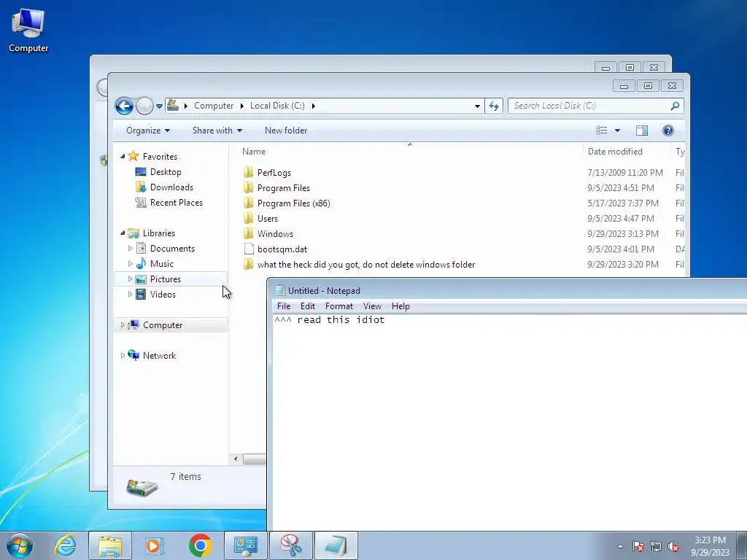Expand the Documents library

tap(130, 248)
